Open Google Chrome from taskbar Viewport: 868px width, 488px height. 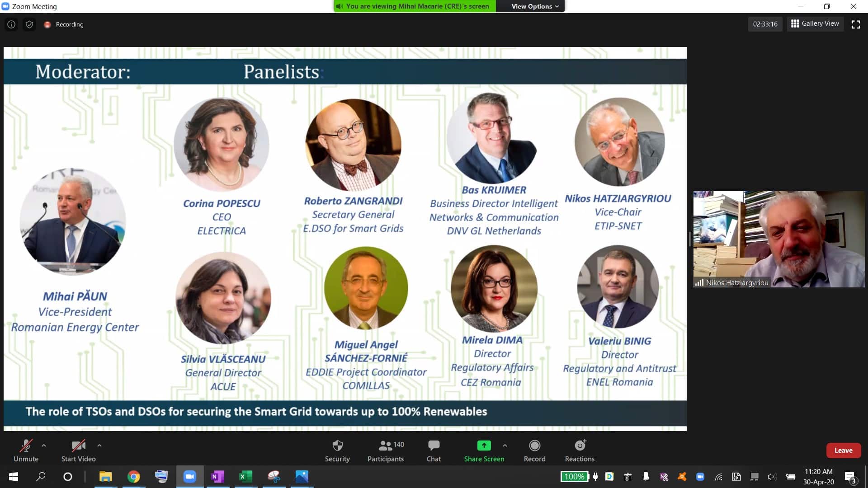(133, 477)
